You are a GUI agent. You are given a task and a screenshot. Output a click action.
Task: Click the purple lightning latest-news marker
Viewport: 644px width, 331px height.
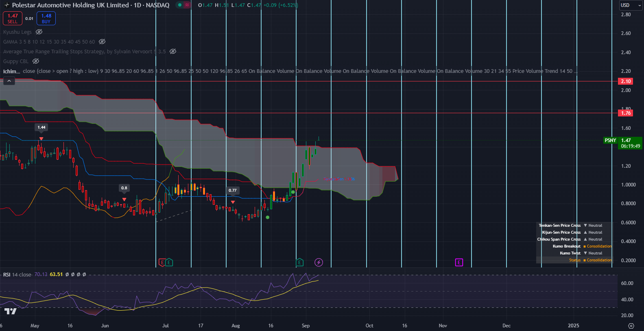click(319, 263)
